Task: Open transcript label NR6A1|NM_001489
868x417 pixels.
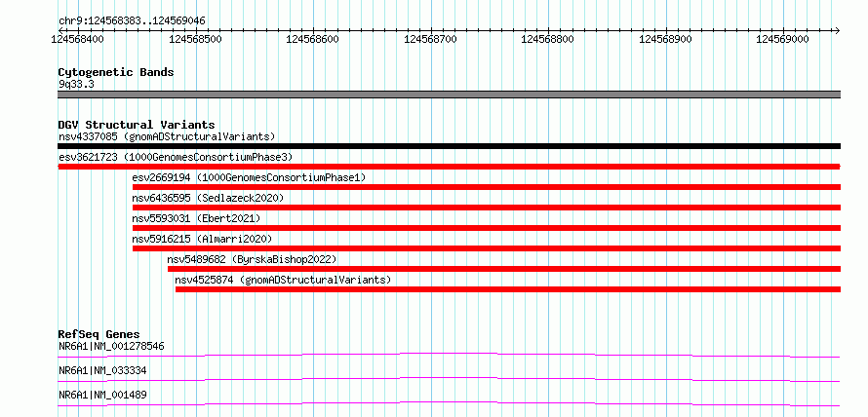Action: pos(102,395)
